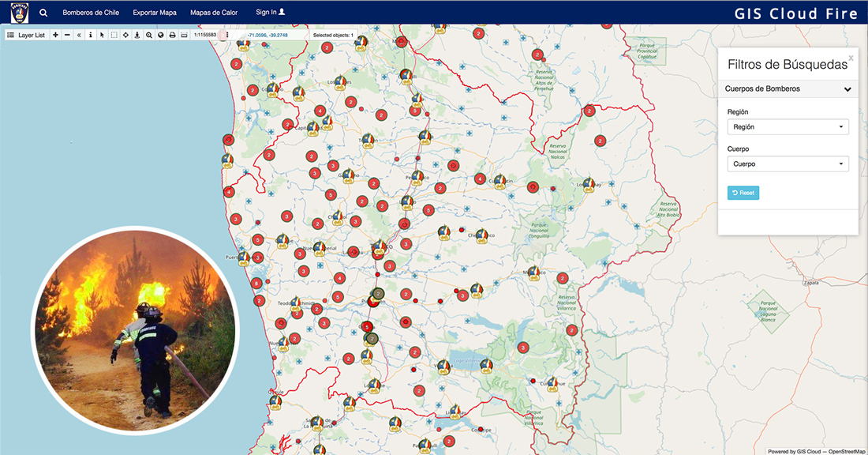Open Bomberos de Chile menu
868x455 pixels.
pyautogui.click(x=91, y=13)
